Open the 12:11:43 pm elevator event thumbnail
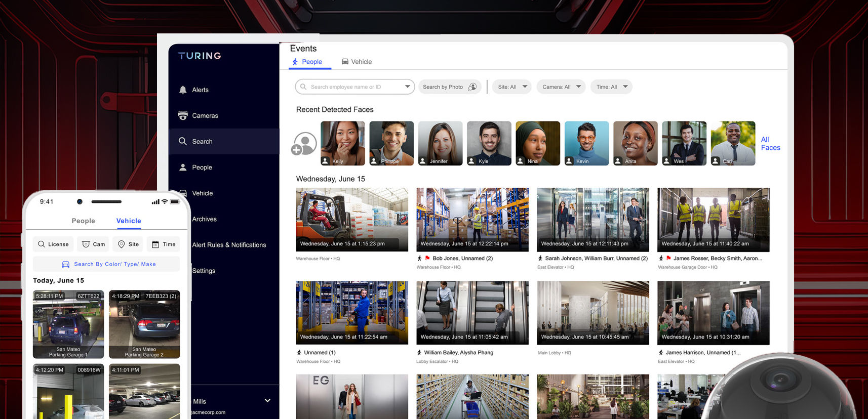This screenshot has height=419, width=868. click(x=593, y=220)
